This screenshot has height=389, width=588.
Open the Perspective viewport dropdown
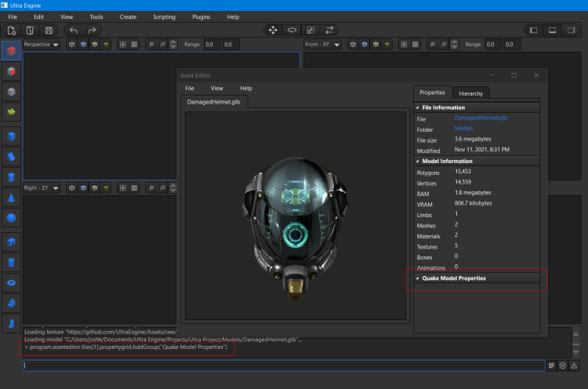tap(42, 45)
